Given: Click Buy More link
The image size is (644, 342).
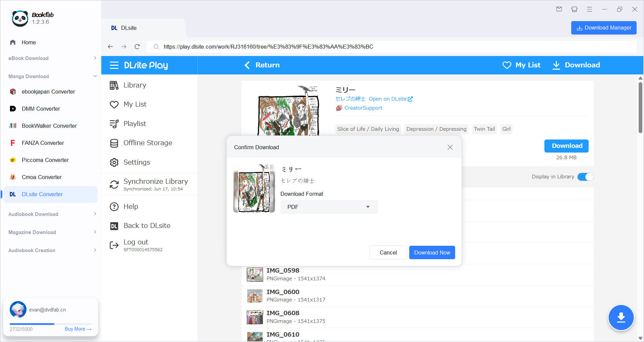Looking at the screenshot, I should tap(78, 329).
